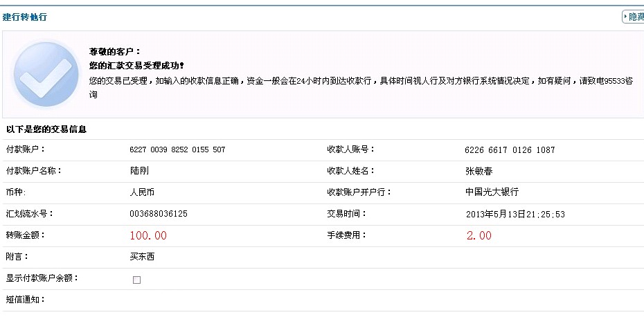Click the receiving bank 中国光大银行
Viewport: 644px width, 326px height.
pyautogui.click(x=492, y=192)
